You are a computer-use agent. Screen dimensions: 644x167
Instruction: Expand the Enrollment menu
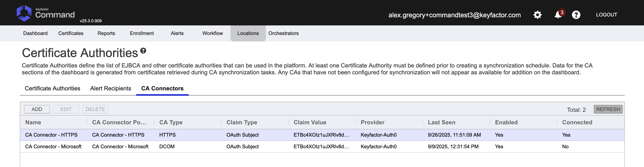[x=142, y=34]
